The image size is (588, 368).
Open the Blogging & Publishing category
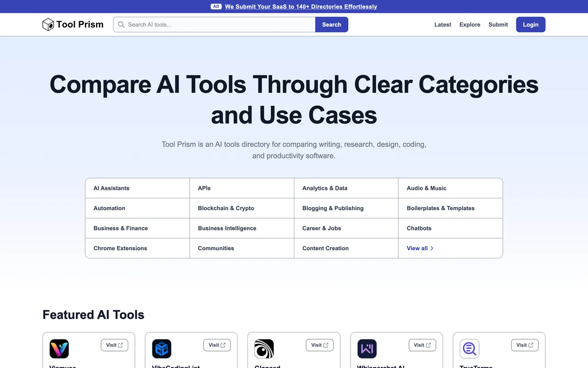click(346, 208)
